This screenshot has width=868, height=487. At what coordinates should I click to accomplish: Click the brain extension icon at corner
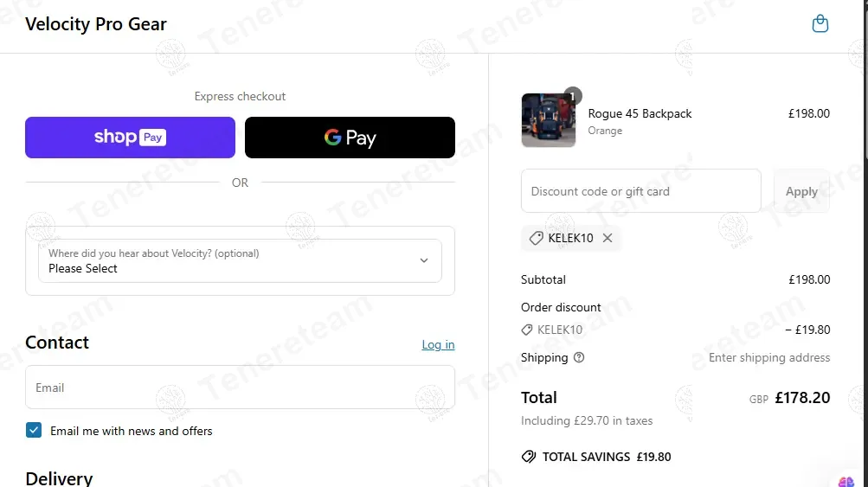pyautogui.click(x=845, y=481)
